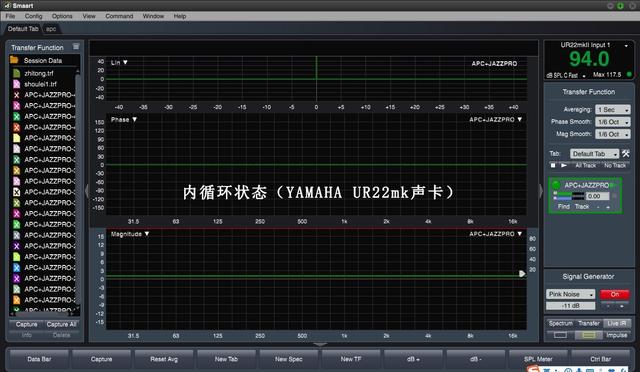Stop all measurements with the square stop icon
640x372 pixels.
553,165
